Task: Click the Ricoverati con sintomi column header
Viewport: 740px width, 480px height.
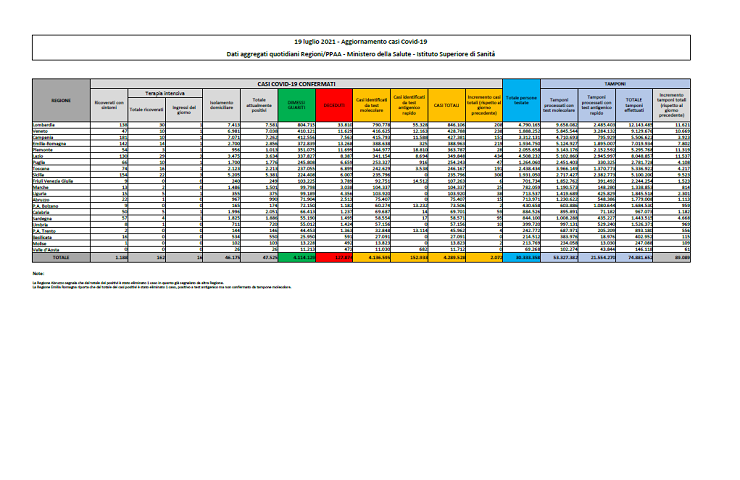Action: point(108,104)
